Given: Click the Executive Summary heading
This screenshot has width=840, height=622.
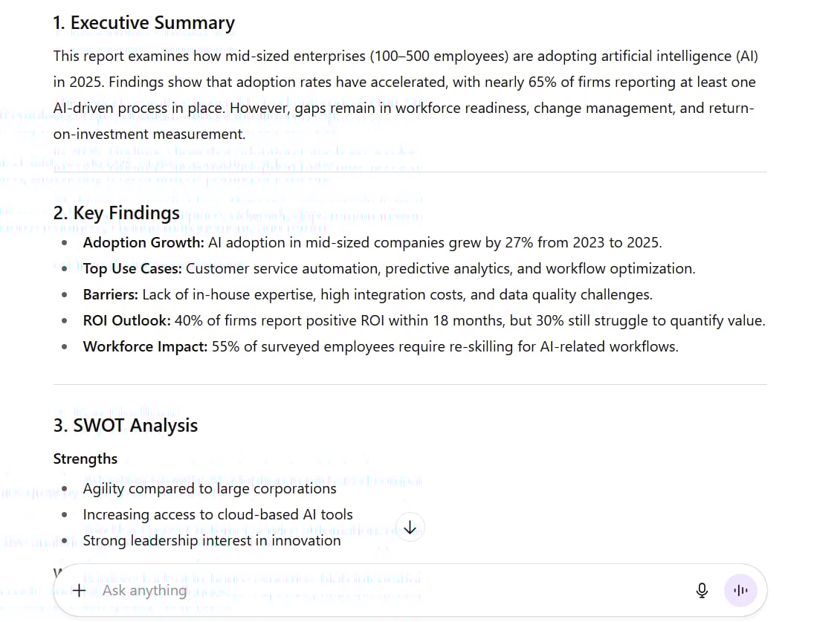Looking at the screenshot, I should 143,23.
